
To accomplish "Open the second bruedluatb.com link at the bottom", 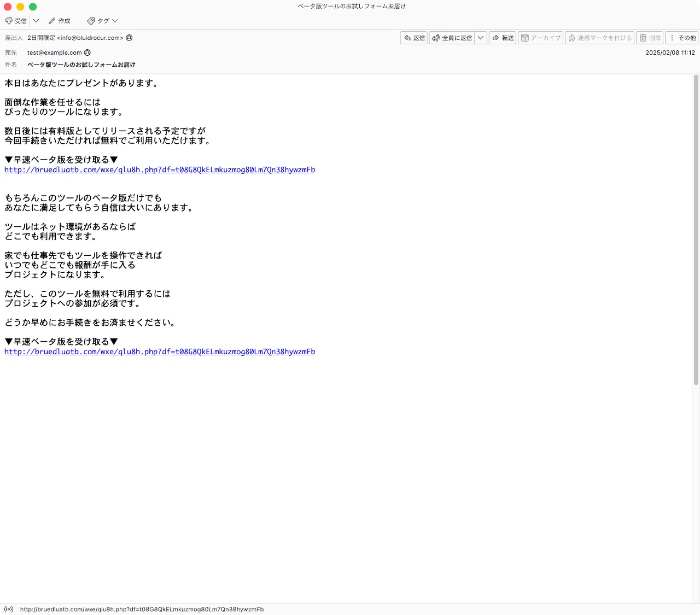I will click(x=160, y=352).
